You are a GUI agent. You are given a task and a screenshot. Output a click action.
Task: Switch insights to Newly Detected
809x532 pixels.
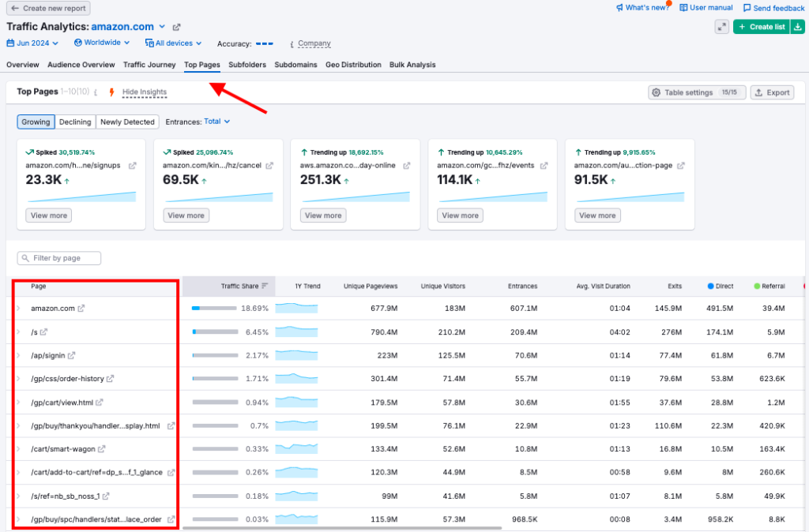click(x=127, y=122)
